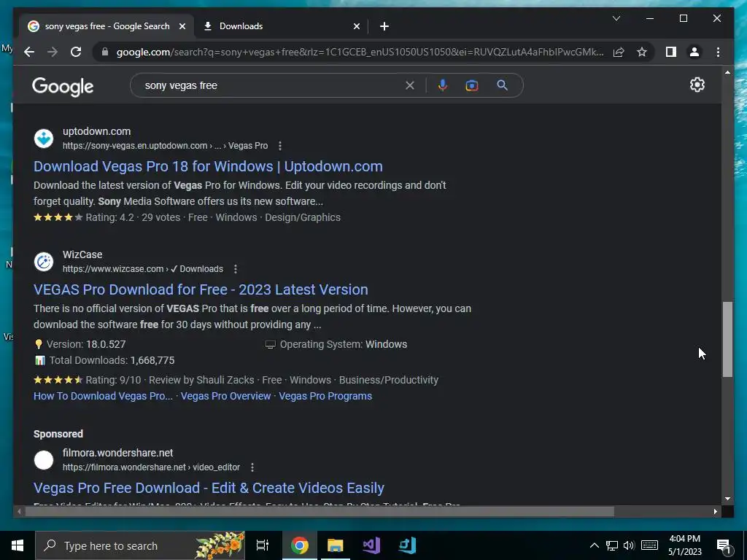Click the address bar URL
This screenshot has height=560, width=747.
pos(360,52)
